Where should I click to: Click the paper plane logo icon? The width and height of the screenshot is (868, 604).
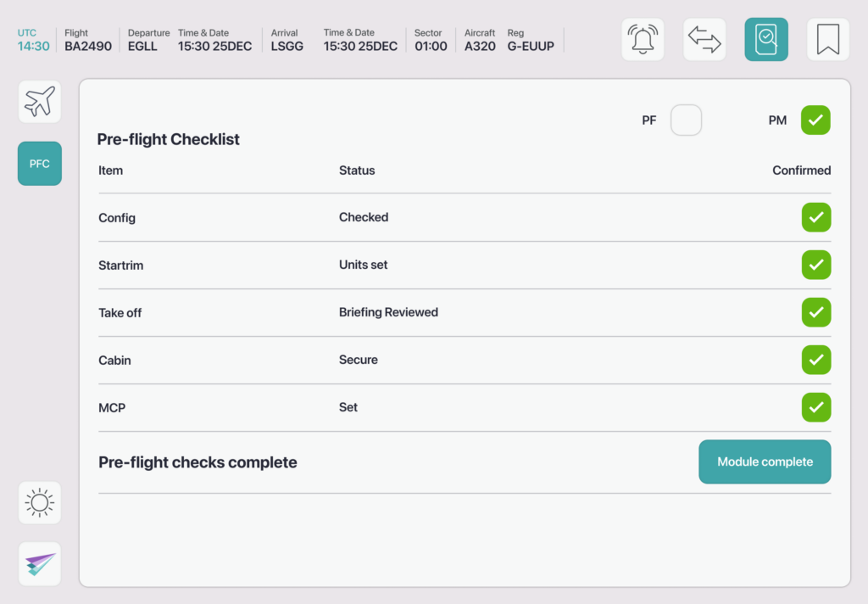(x=40, y=564)
